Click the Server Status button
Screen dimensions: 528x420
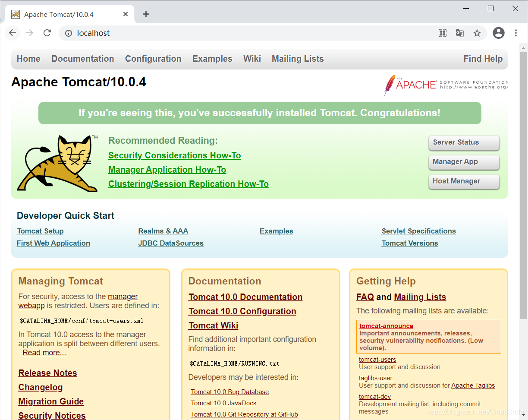(464, 142)
